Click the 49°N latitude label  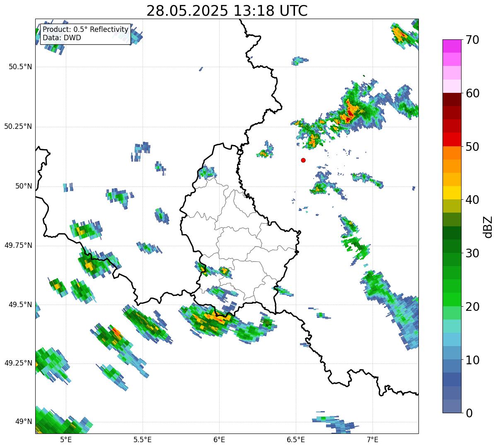24,421
